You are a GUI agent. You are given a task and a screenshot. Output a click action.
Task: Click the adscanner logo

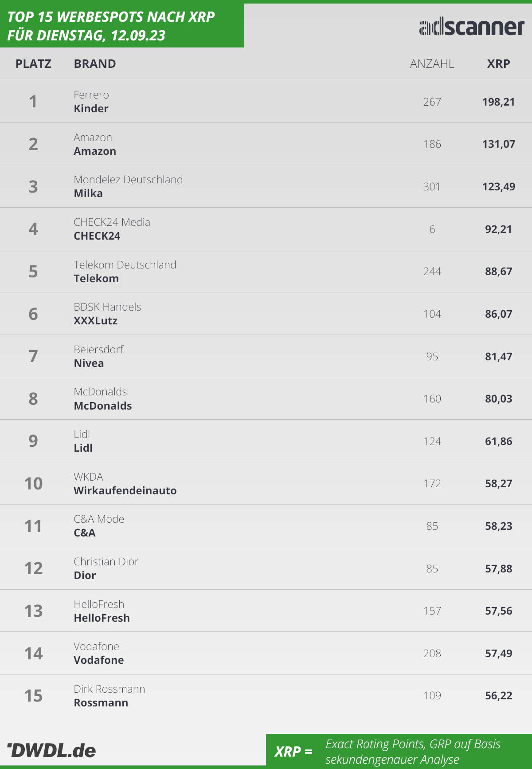(x=472, y=28)
